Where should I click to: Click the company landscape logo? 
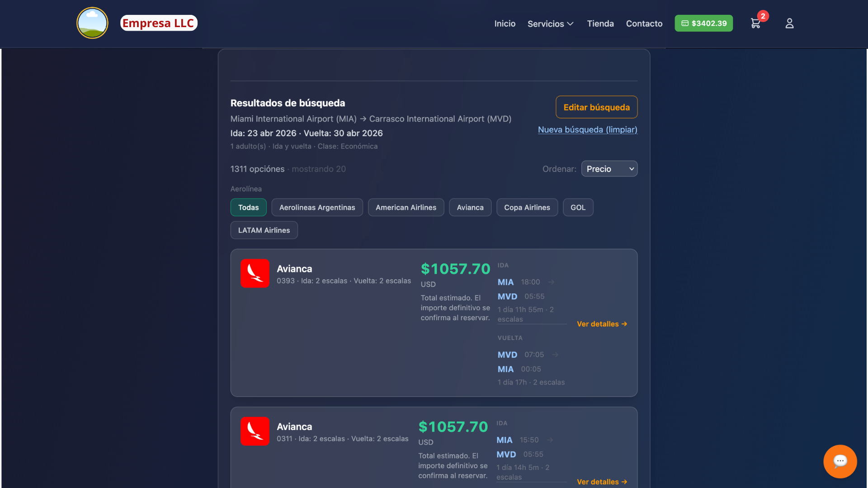tap(92, 23)
